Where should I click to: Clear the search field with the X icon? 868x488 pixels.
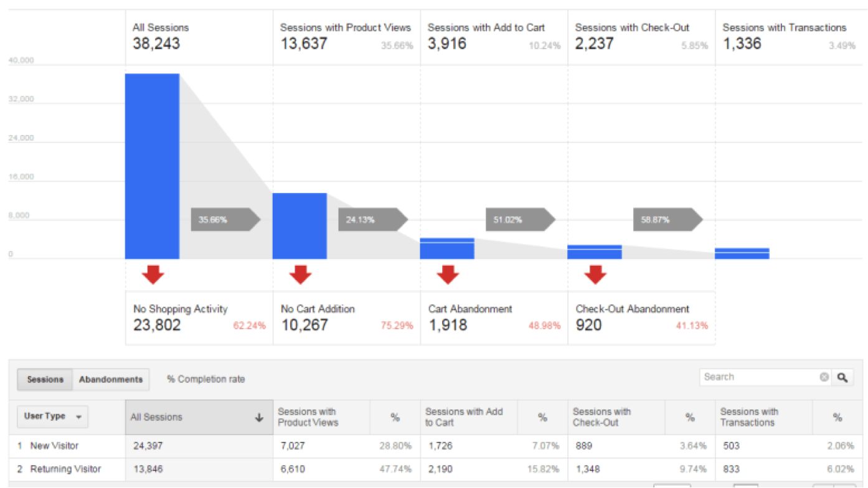point(824,377)
